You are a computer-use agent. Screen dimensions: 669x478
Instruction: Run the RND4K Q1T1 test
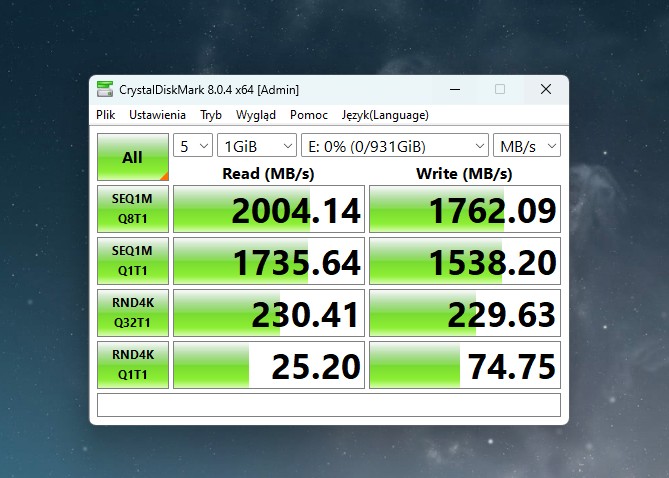[x=133, y=365]
